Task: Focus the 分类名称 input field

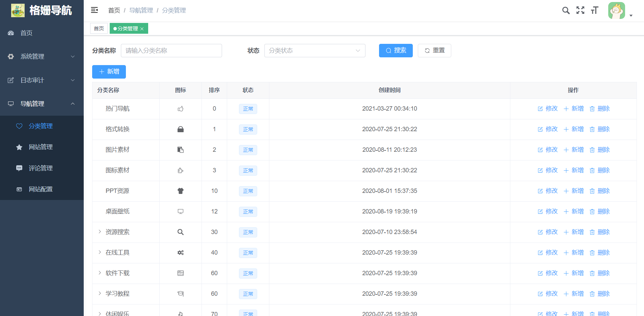Action: point(171,51)
